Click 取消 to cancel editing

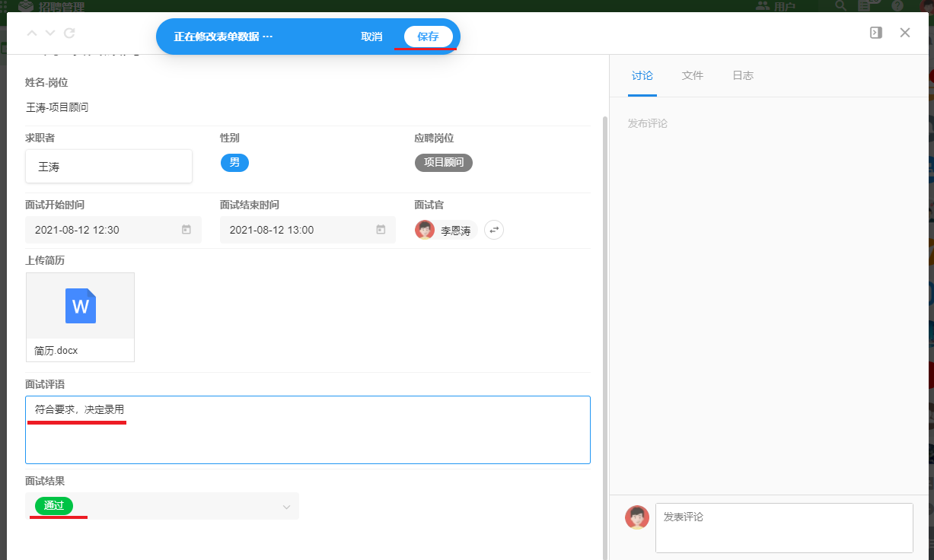(x=371, y=37)
